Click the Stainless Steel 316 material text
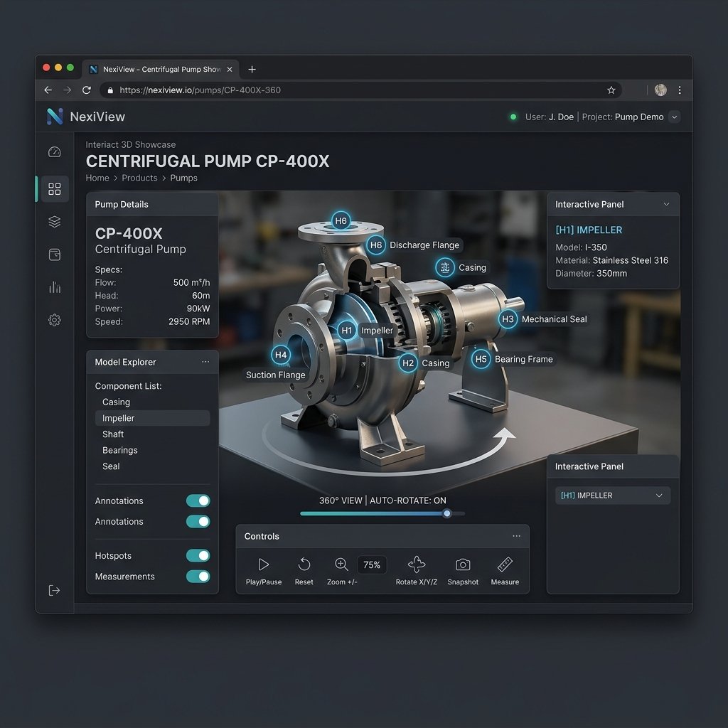 (x=630, y=260)
